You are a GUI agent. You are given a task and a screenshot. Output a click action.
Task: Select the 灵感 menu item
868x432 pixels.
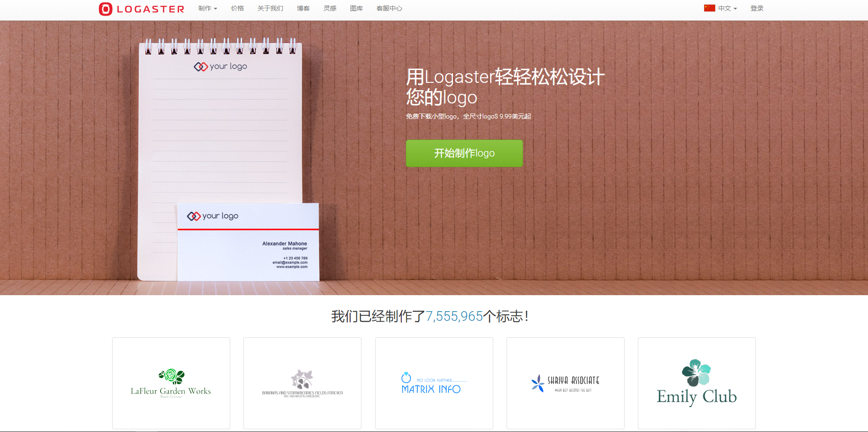pyautogui.click(x=330, y=8)
